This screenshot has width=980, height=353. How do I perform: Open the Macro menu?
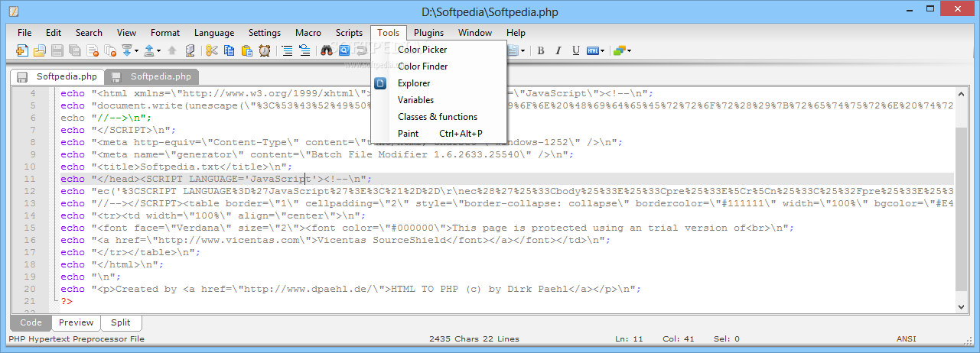308,33
